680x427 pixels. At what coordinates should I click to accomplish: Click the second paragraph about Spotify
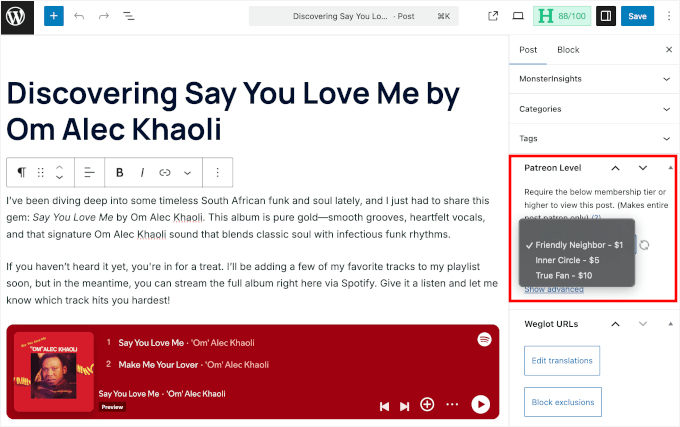tap(252, 283)
